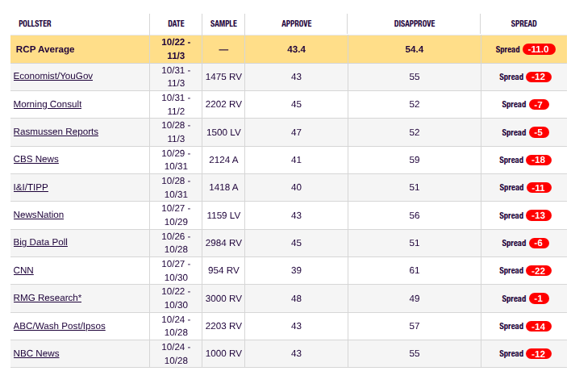571x392 pixels.
Task: Click the DATE column header
Action: (x=176, y=24)
